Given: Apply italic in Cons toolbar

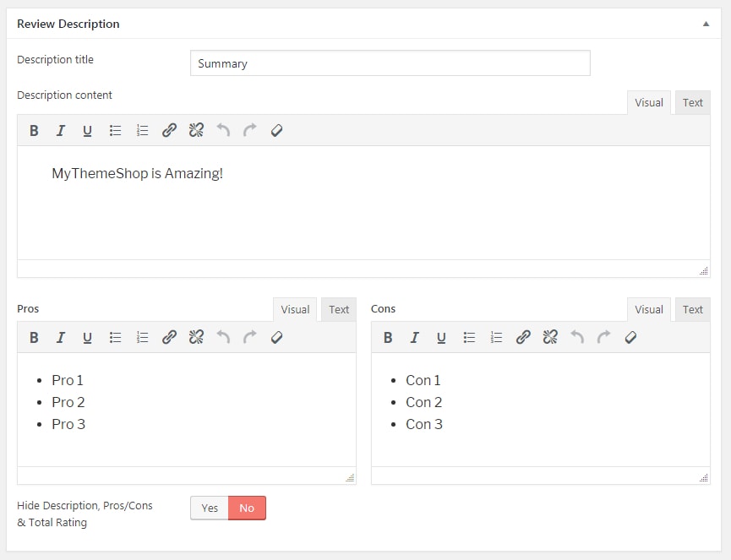Looking at the screenshot, I should 414,337.
